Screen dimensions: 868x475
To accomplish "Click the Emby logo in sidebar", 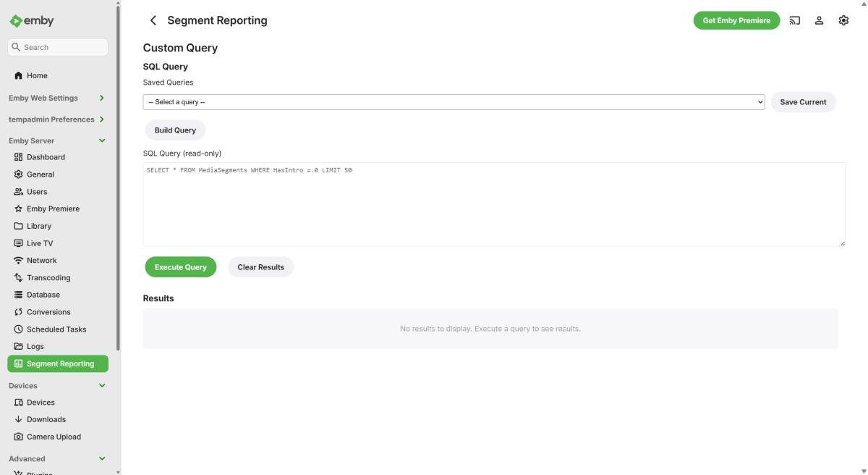I will point(31,20).
